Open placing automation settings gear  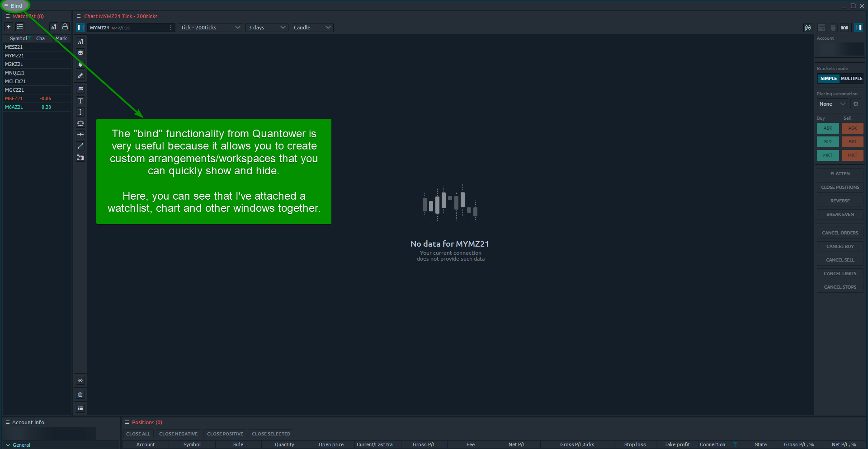(x=856, y=104)
